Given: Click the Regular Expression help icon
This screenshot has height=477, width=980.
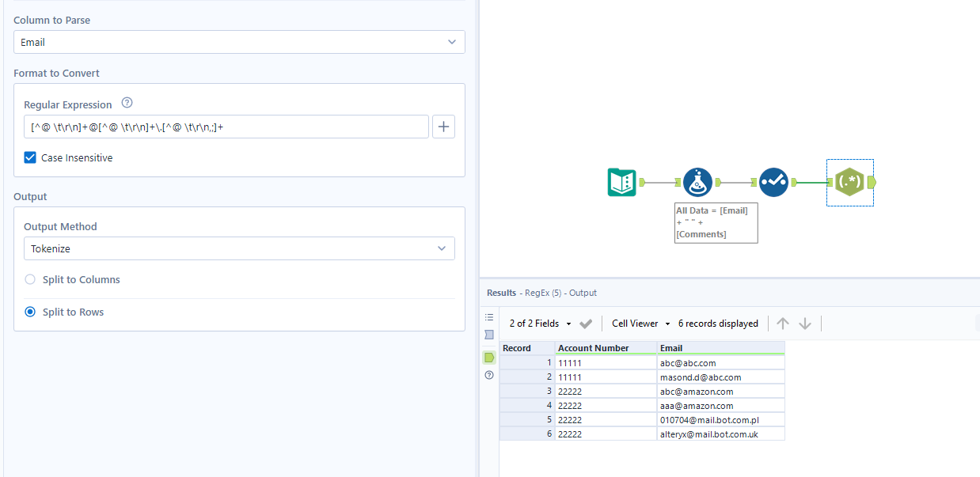Looking at the screenshot, I should (x=127, y=101).
